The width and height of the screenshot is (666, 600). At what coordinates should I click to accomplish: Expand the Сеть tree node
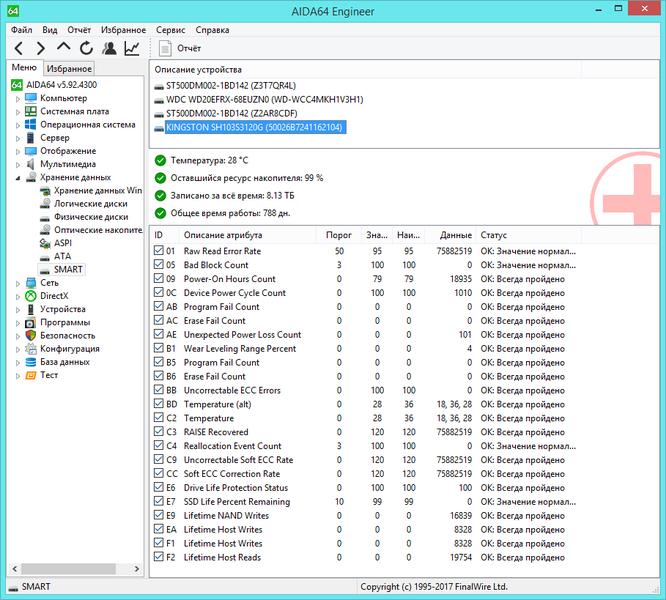(17, 283)
